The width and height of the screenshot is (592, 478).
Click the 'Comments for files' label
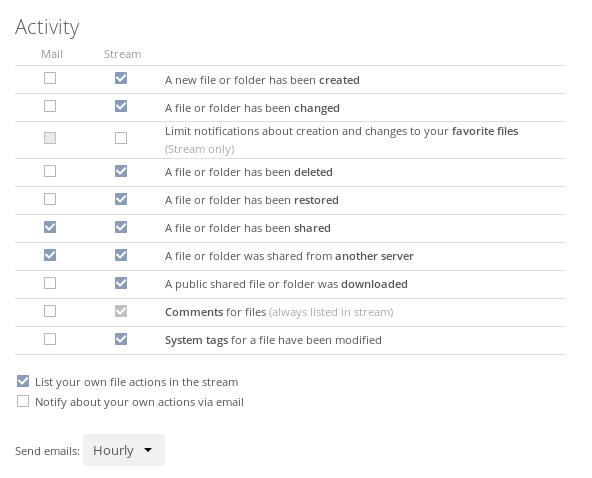click(x=216, y=312)
